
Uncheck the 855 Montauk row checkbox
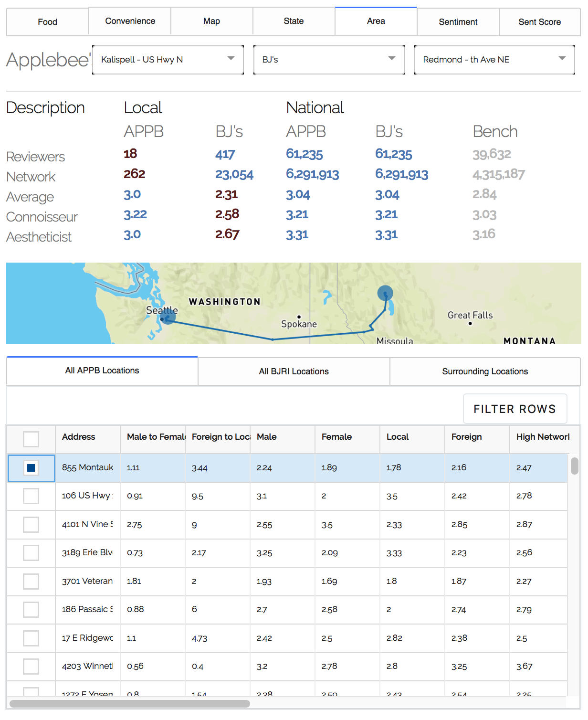tap(31, 468)
